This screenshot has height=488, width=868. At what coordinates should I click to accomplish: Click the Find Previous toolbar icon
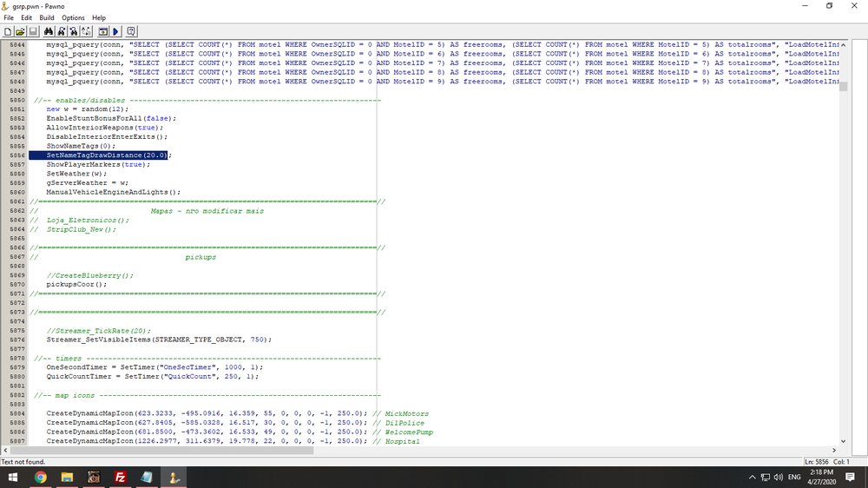pos(74,31)
